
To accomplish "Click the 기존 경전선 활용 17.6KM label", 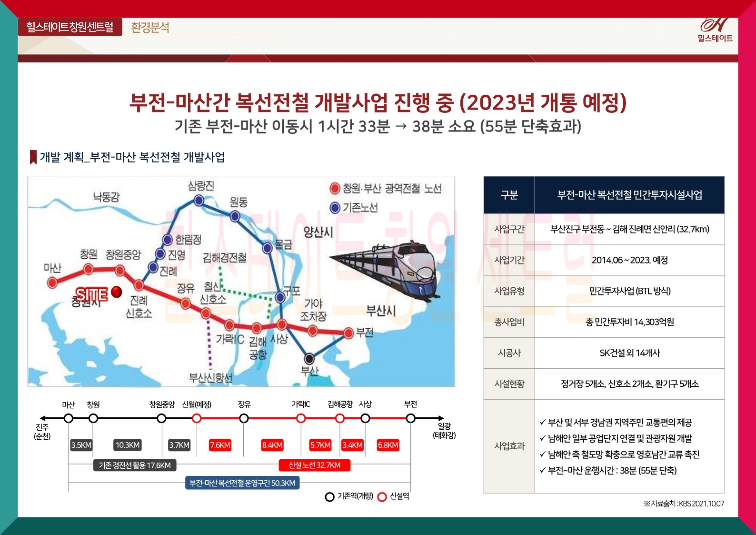I will click(x=135, y=465).
